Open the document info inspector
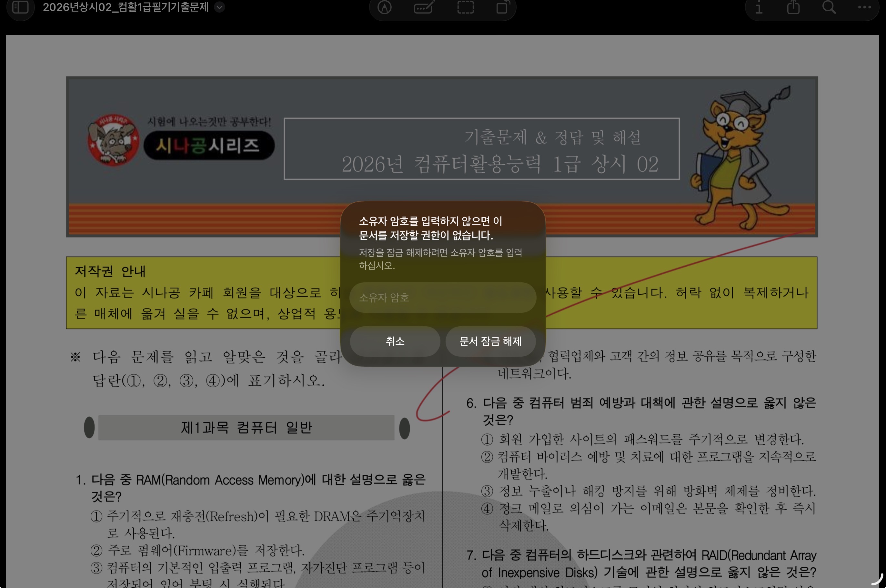Image resolution: width=886 pixels, height=588 pixels. pyautogui.click(x=759, y=7)
